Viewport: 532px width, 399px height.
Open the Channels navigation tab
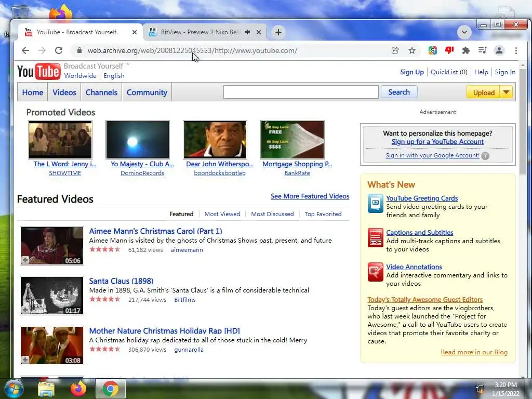[101, 92]
